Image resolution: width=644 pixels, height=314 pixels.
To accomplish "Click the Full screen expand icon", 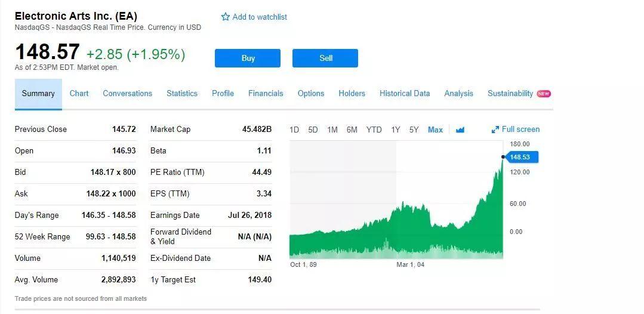I will tap(495, 130).
